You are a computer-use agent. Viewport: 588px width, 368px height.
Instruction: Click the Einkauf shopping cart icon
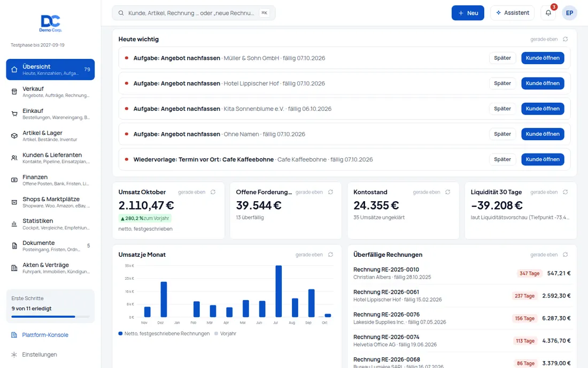(x=14, y=114)
